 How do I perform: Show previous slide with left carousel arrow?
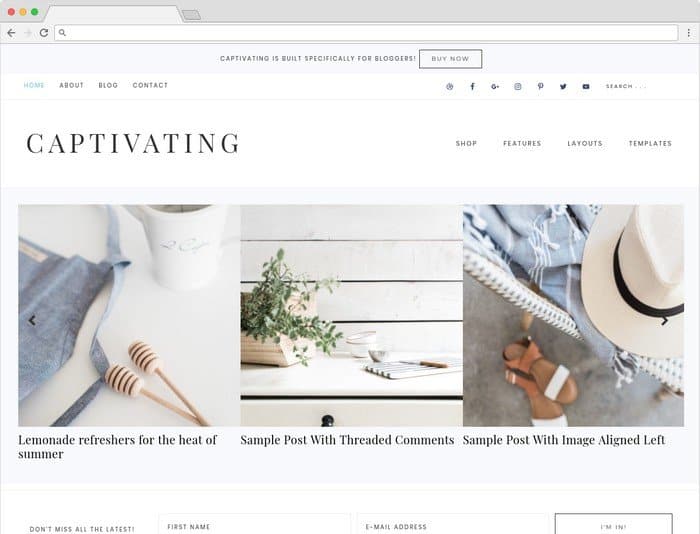click(x=32, y=320)
